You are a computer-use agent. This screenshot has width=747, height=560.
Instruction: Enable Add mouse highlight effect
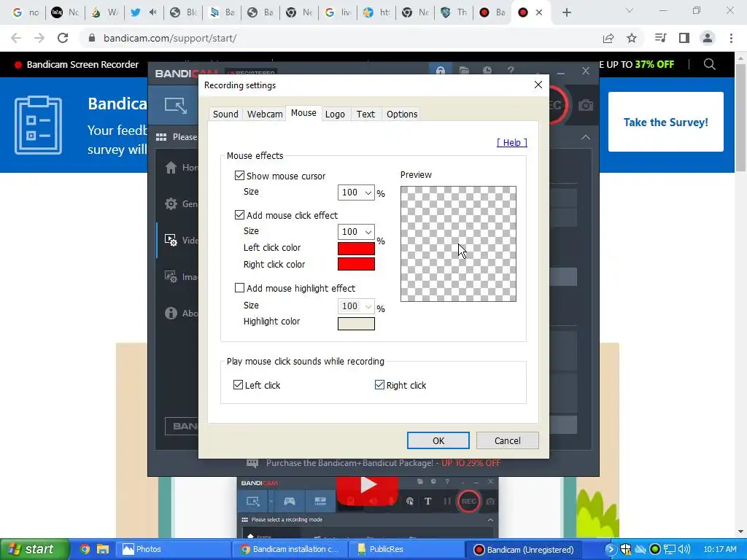(239, 287)
